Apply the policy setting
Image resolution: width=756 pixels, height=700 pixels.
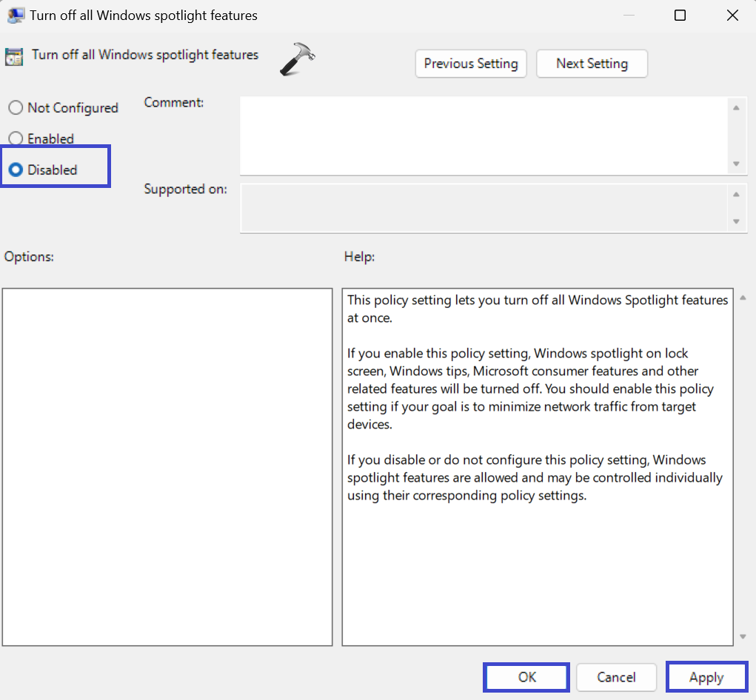(706, 677)
